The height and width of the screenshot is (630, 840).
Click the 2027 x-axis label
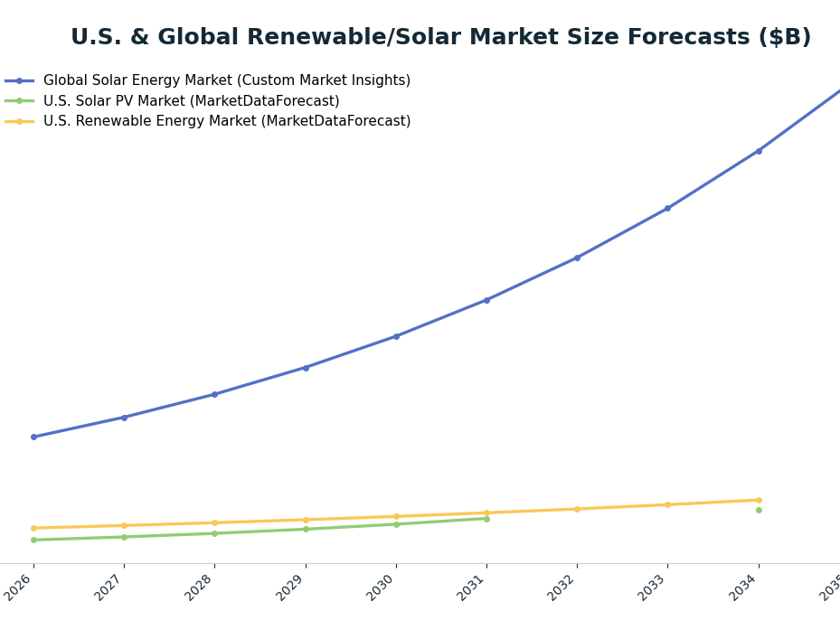coord(107,587)
